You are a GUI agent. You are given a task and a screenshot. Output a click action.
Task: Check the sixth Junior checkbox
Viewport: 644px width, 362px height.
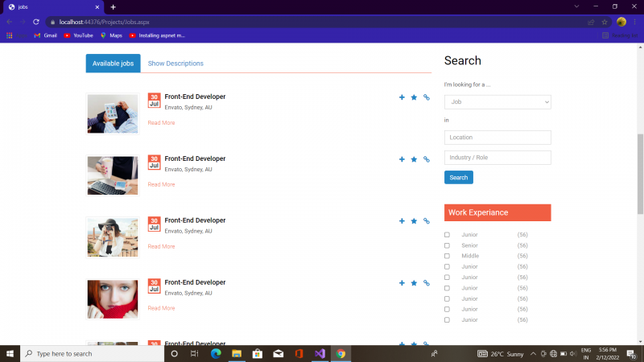[447, 309]
